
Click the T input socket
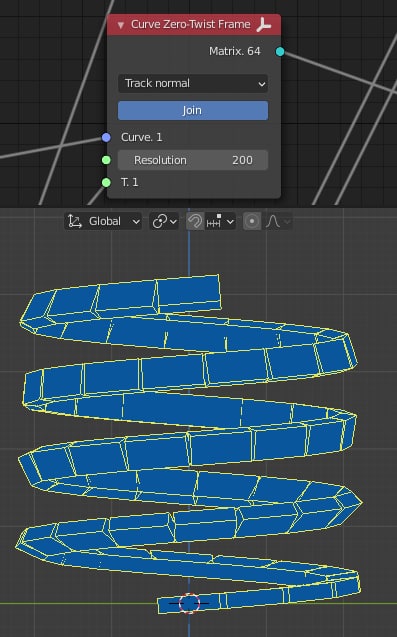(106, 182)
